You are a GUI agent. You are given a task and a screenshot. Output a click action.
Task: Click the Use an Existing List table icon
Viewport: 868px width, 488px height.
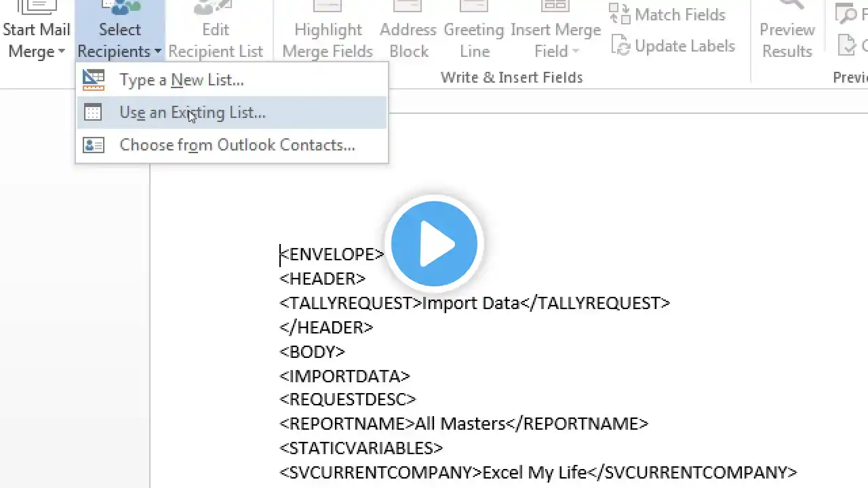(93, 113)
